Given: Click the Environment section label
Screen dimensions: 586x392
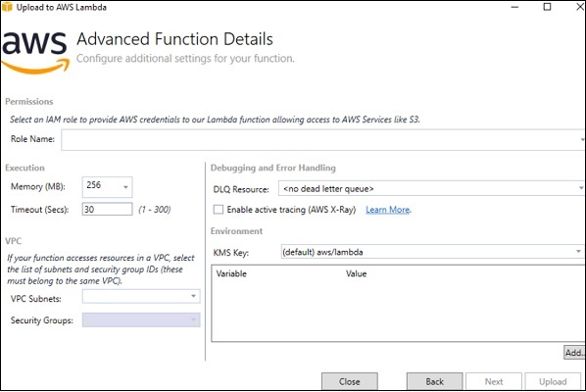Looking at the screenshot, I should (x=236, y=231).
